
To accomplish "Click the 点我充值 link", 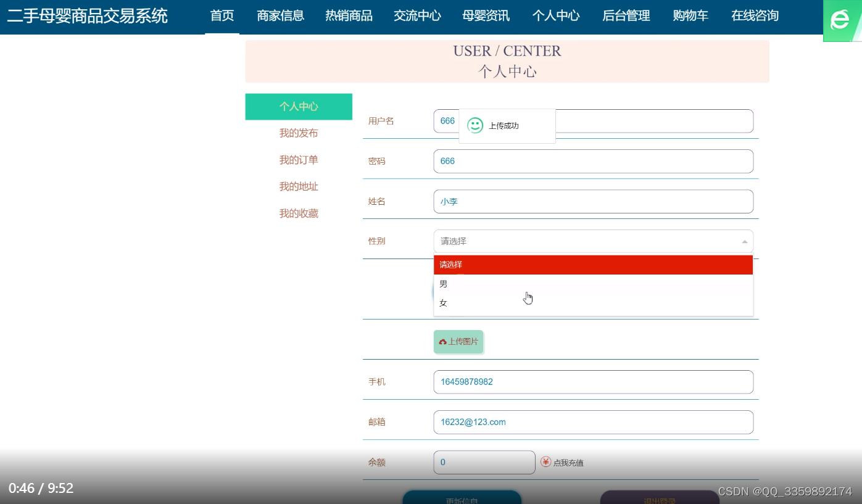I will (568, 463).
